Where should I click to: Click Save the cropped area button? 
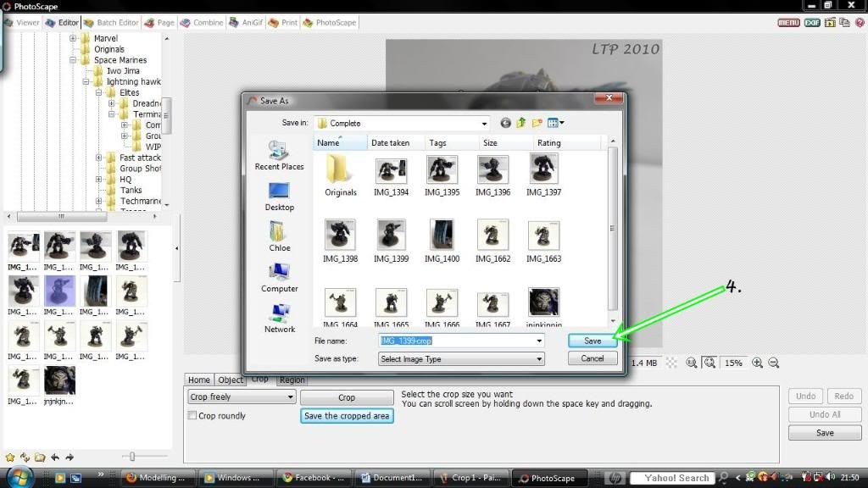pyautogui.click(x=347, y=415)
